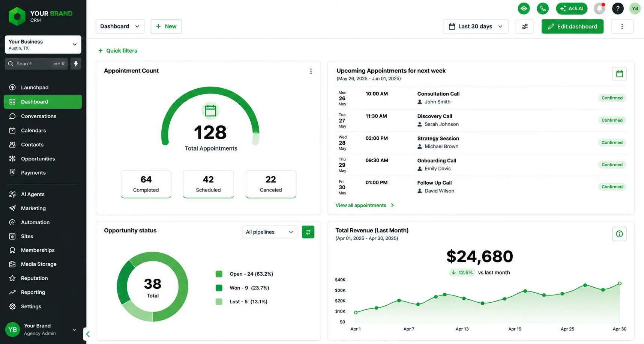Click the Settings gear icon

pos(12,306)
